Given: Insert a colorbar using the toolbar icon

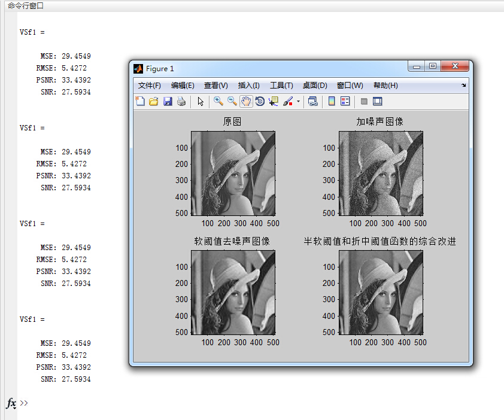Looking at the screenshot, I should [x=332, y=102].
